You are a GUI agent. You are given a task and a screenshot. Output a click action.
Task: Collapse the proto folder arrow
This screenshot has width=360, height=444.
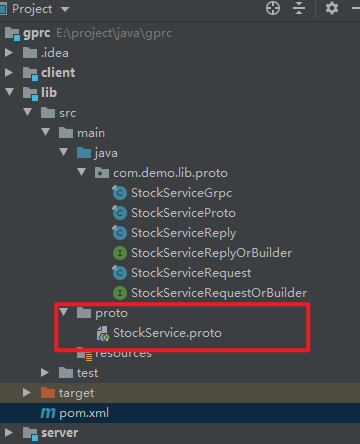63,312
